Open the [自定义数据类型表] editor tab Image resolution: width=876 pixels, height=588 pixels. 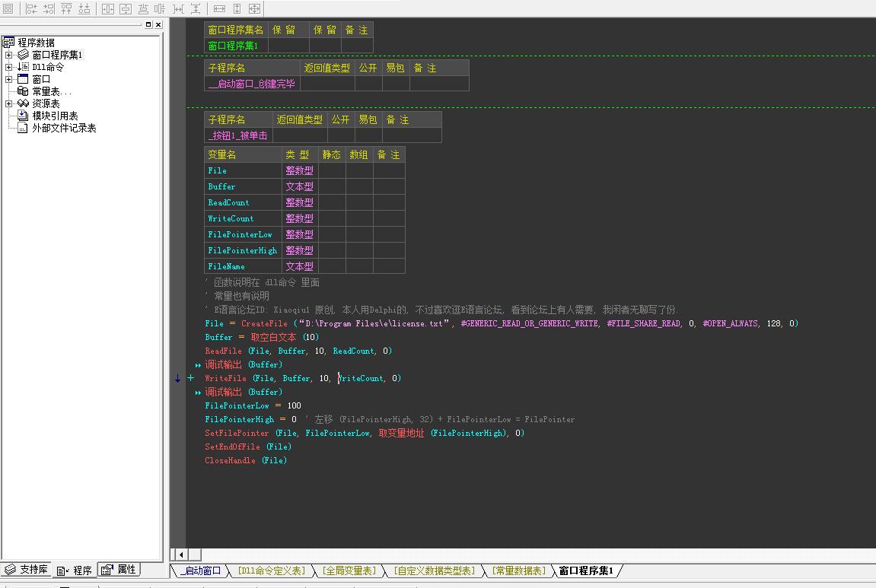point(434,571)
